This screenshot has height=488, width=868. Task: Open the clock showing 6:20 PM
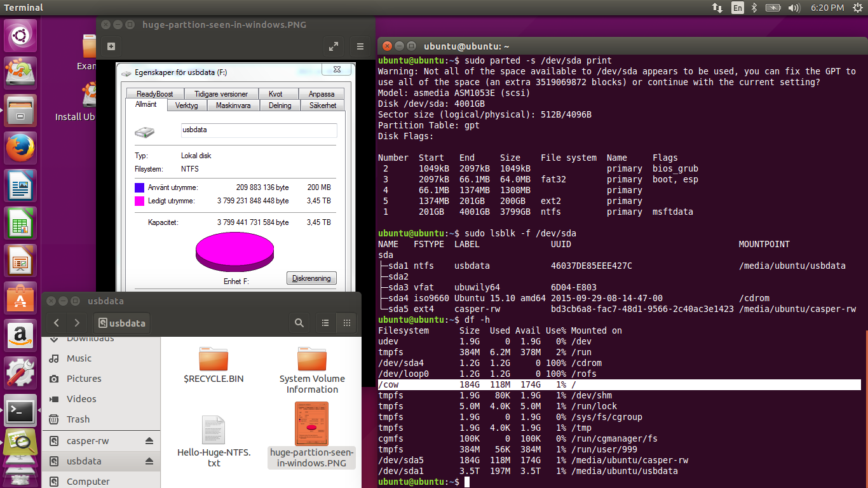pyautogui.click(x=827, y=8)
